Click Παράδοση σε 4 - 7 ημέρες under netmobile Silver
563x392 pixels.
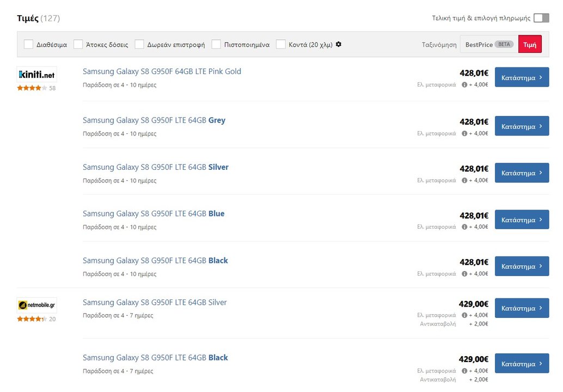click(x=118, y=315)
